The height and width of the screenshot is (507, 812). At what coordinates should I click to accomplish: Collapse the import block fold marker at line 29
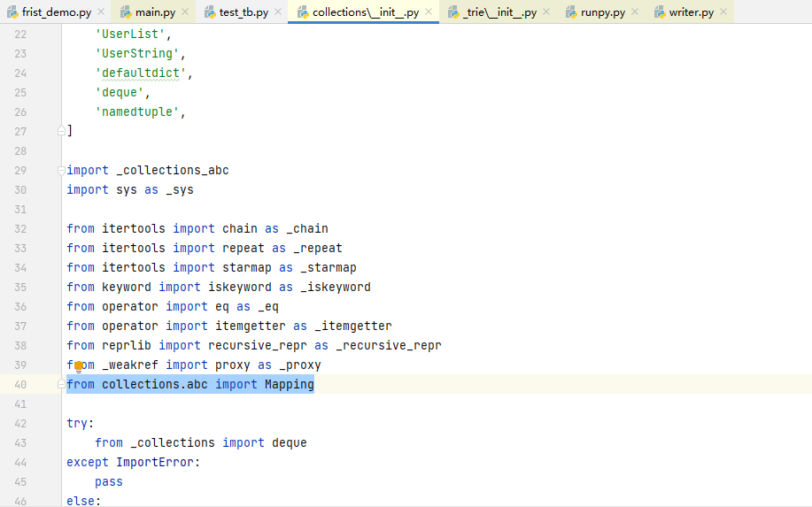(61, 170)
